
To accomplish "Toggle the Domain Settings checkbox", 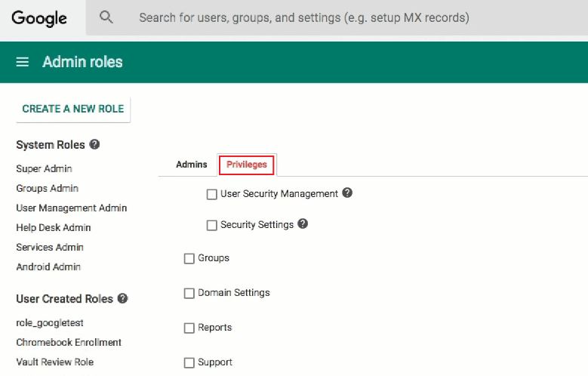I will click(x=189, y=293).
